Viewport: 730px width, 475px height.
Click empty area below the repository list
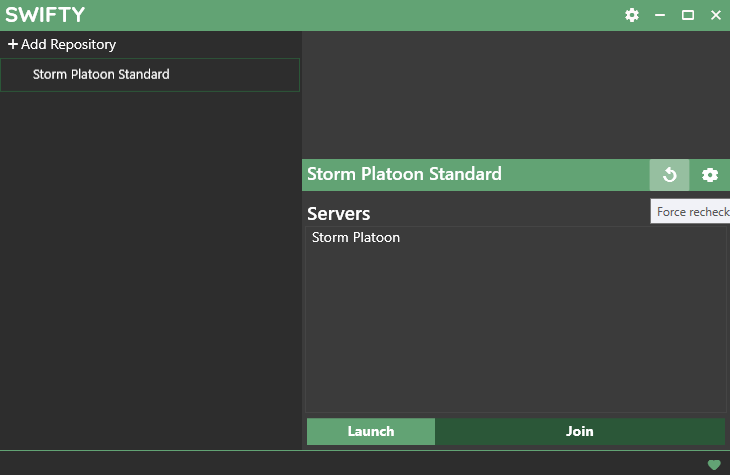[150, 270]
